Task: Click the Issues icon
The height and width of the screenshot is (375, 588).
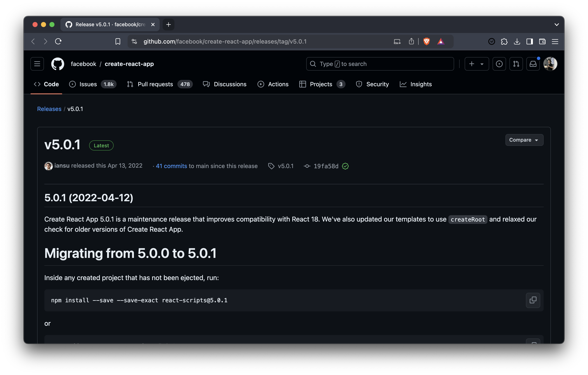Action: point(72,84)
